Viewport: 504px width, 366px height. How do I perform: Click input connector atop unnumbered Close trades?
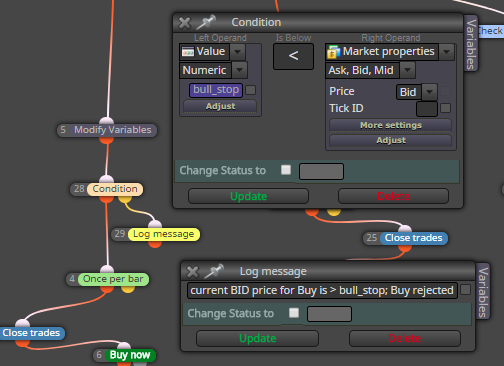coord(23,323)
